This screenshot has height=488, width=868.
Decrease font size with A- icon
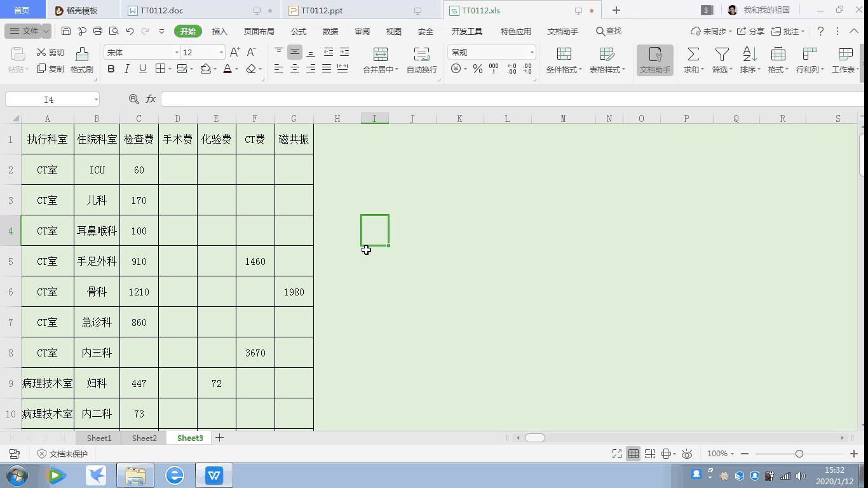point(251,52)
